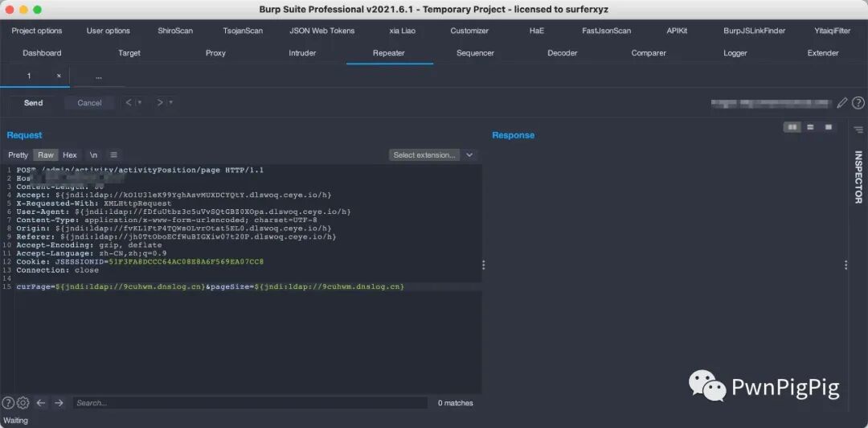868x428 pixels.
Task: Click the request pane resize handle dots
Action: pos(483,265)
